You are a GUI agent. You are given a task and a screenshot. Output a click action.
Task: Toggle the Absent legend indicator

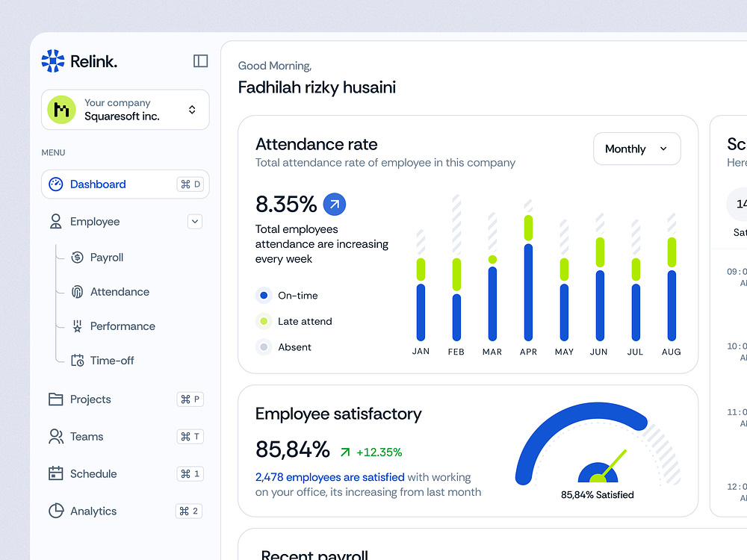click(263, 346)
